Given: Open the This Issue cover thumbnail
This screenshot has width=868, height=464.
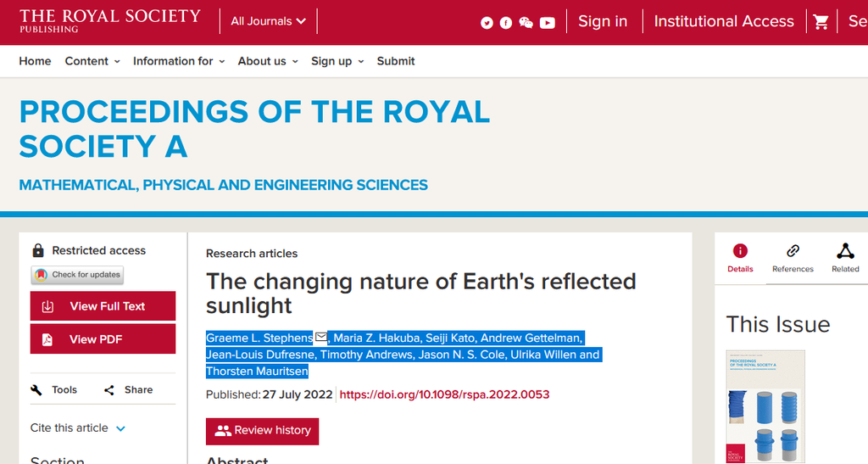Looking at the screenshot, I should 765,406.
